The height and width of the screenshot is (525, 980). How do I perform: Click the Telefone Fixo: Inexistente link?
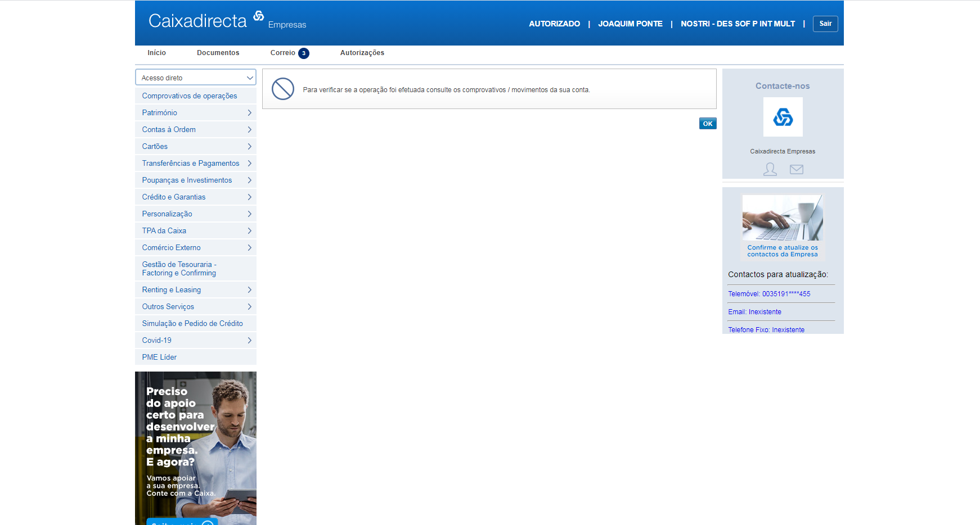(766, 330)
